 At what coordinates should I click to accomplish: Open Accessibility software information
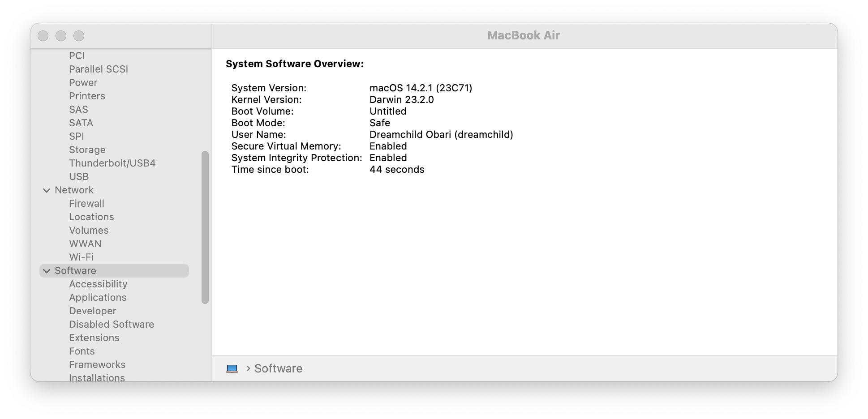(x=98, y=284)
